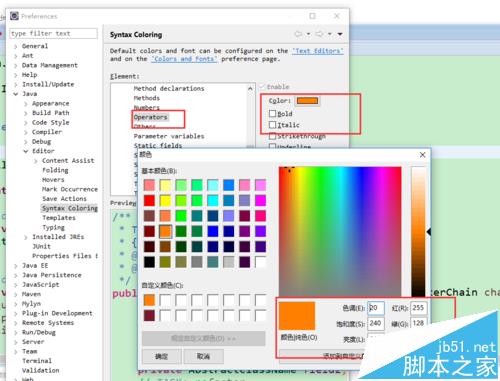Screen dimensions: 500x381
Task: Click the orange Color button
Action: click(x=307, y=101)
